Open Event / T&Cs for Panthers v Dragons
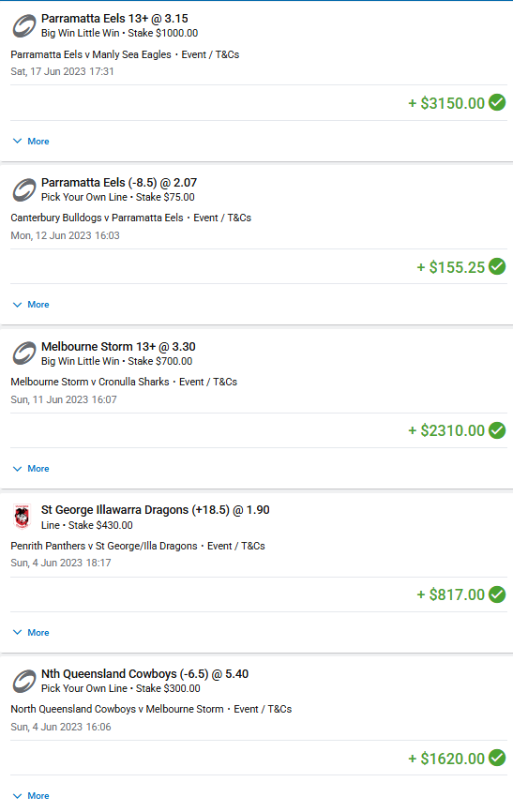The height and width of the screenshot is (812, 513). coord(235,546)
